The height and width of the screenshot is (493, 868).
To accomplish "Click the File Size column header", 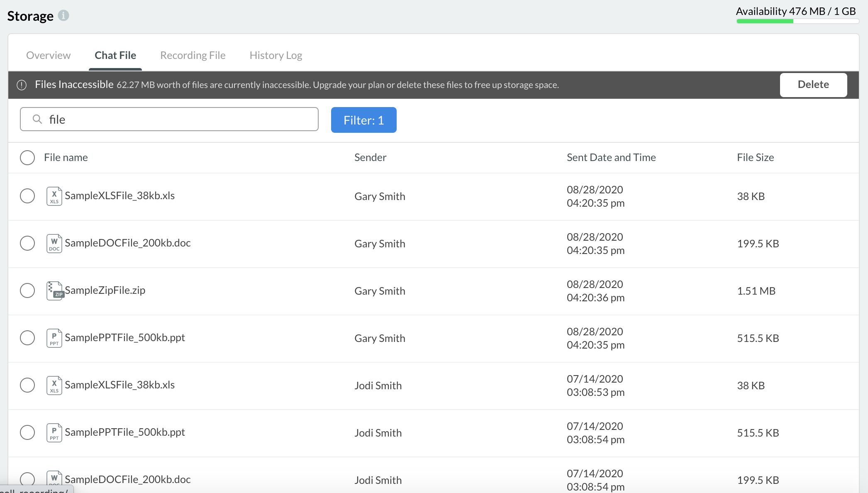I will pyautogui.click(x=756, y=157).
